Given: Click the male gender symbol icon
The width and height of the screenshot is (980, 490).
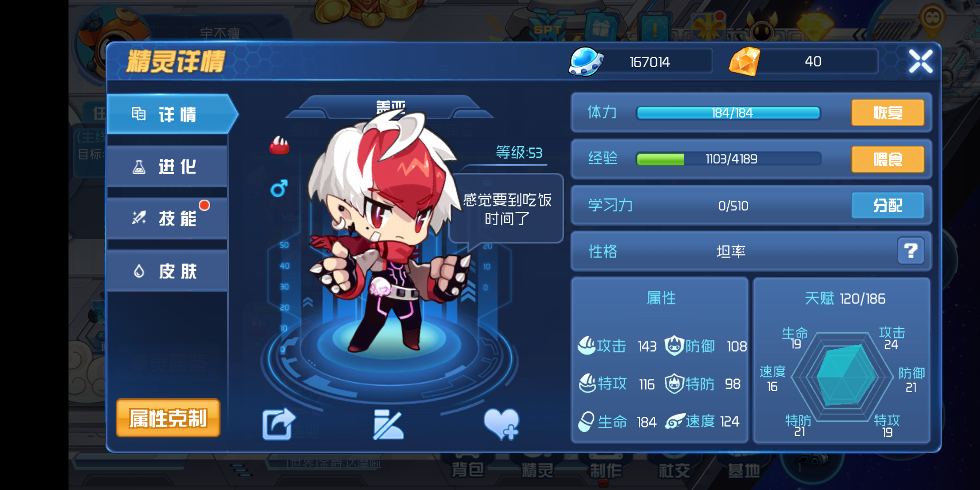Looking at the screenshot, I should (279, 188).
